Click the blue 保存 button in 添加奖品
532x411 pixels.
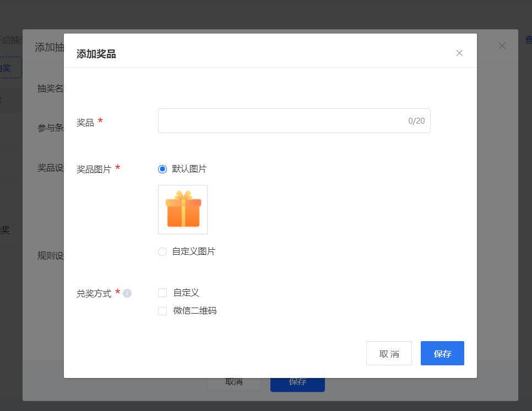tap(442, 353)
